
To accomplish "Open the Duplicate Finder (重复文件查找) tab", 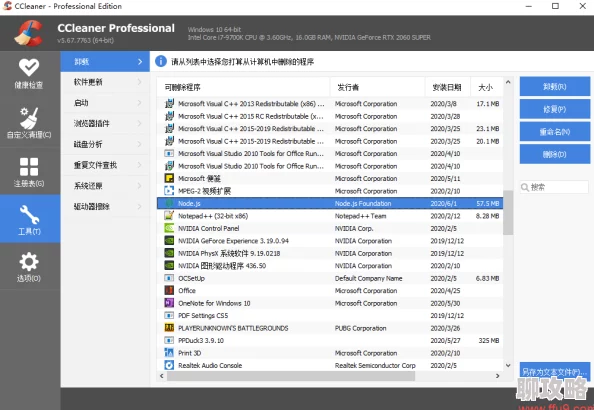I will click(105, 165).
